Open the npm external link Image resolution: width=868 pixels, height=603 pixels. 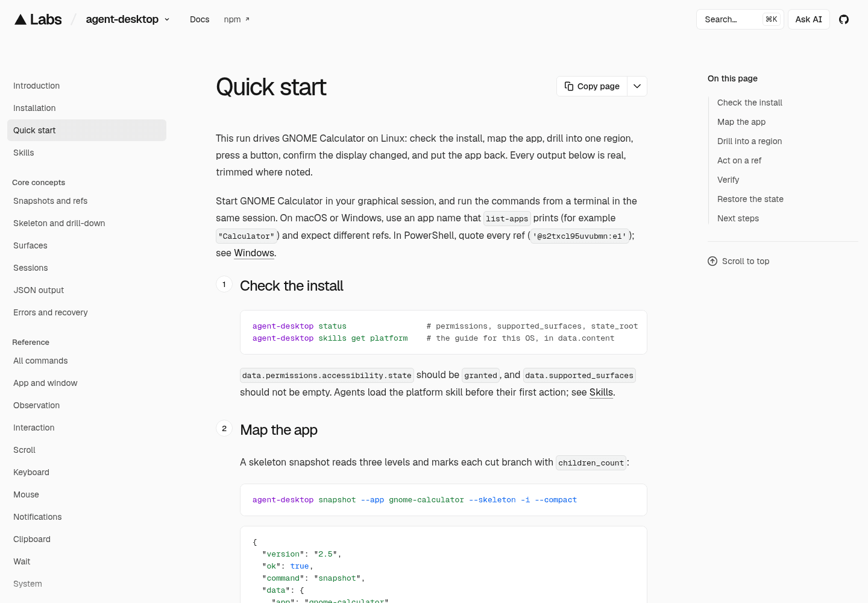coord(236,19)
